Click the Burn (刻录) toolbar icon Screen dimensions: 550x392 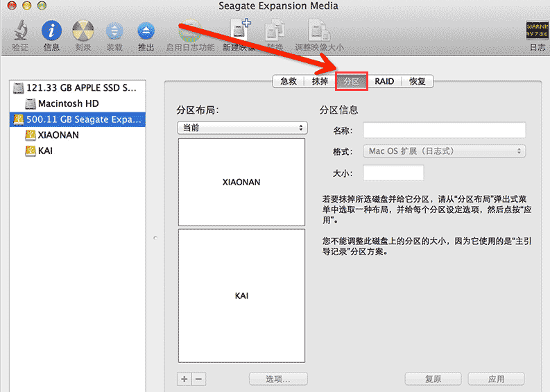coord(83,31)
